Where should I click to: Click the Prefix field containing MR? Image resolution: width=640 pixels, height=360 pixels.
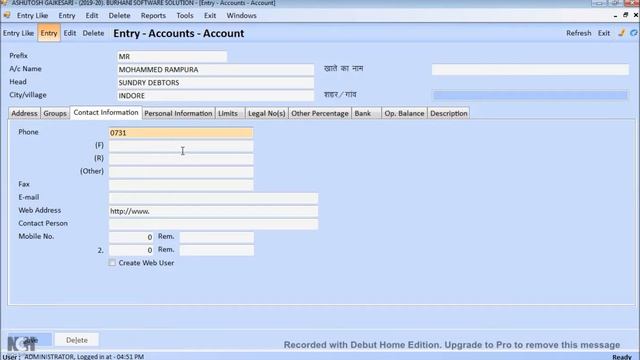point(172,56)
